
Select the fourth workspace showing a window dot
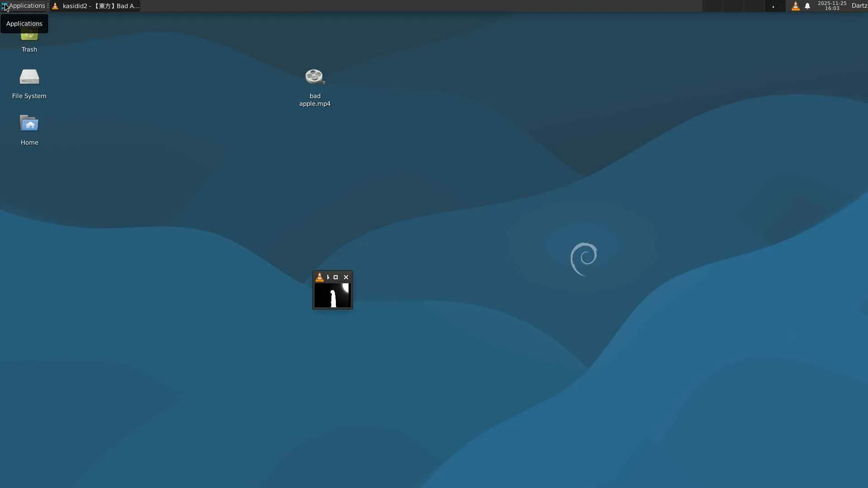click(775, 6)
